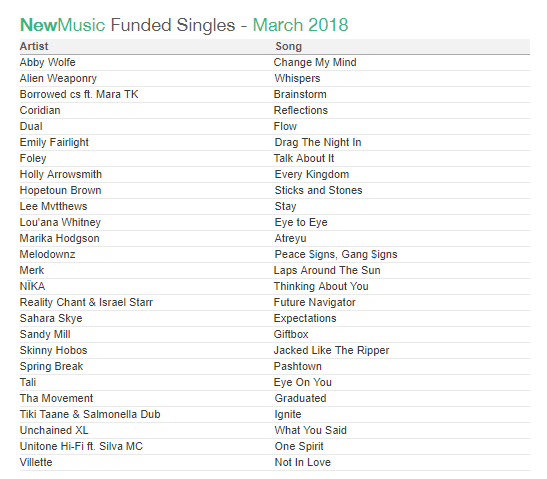Viewport: 547px width, 479px height.
Task: Click Borrowed cs ft. Mara TK row
Action: click(x=275, y=95)
